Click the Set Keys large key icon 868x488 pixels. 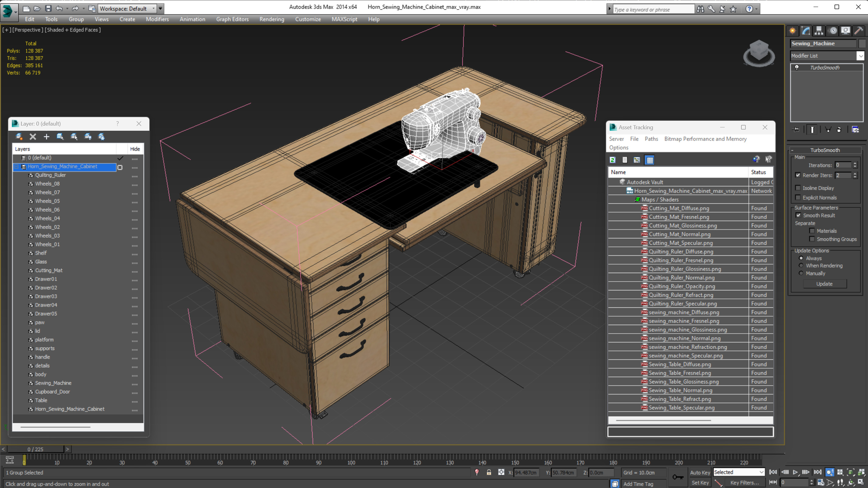[678, 477]
